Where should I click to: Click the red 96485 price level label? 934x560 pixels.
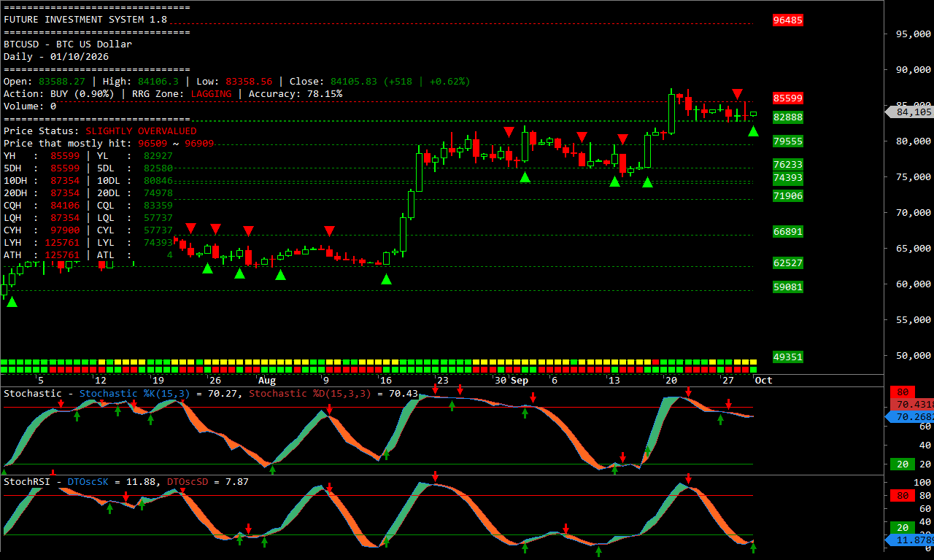(x=788, y=20)
